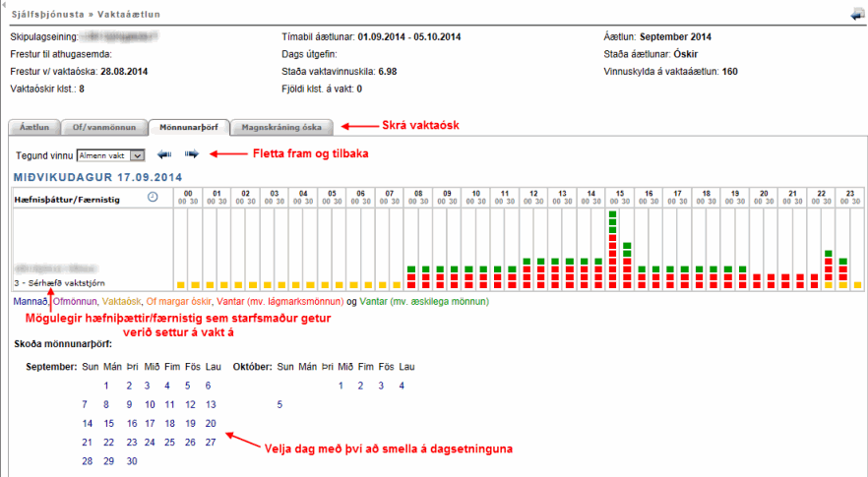Pick September 29 in the calendar
The width and height of the screenshot is (868, 477).
[x=109, y=461]
